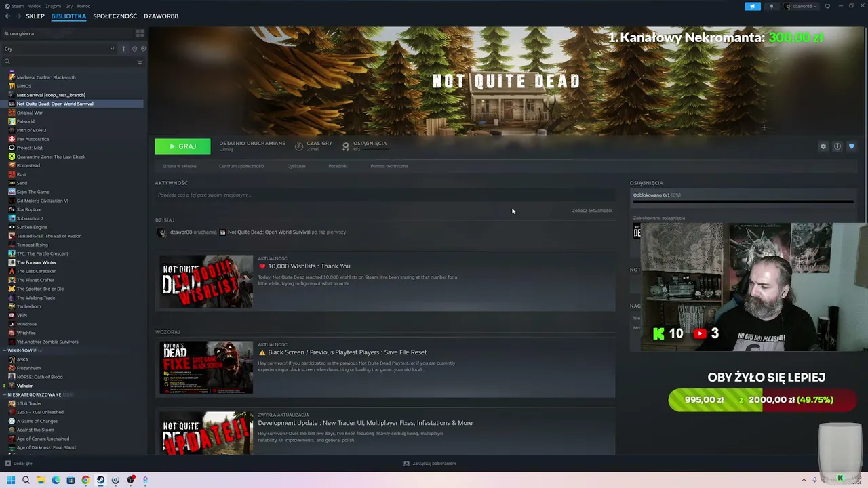Toggle sort order arrow beside Gry filter
Viewport: 868px width, 488px height.
tap(123, 49)
